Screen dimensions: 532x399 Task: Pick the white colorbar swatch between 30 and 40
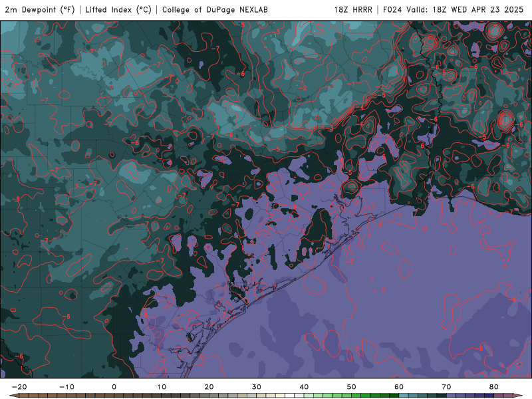click(x=290, y=396)
